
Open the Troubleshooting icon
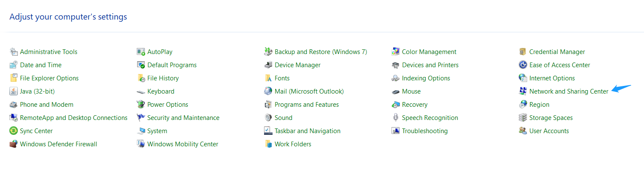[395, 131]
